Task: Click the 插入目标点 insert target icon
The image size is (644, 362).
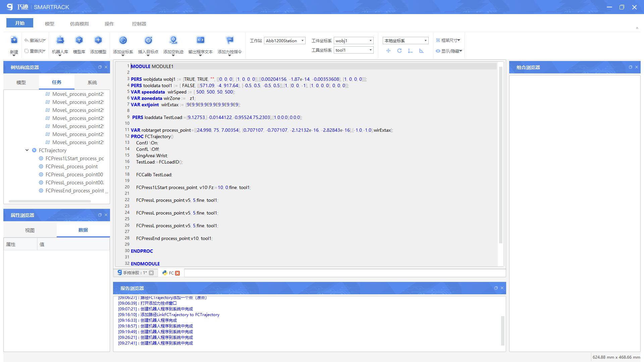Action: click(148, 41)
